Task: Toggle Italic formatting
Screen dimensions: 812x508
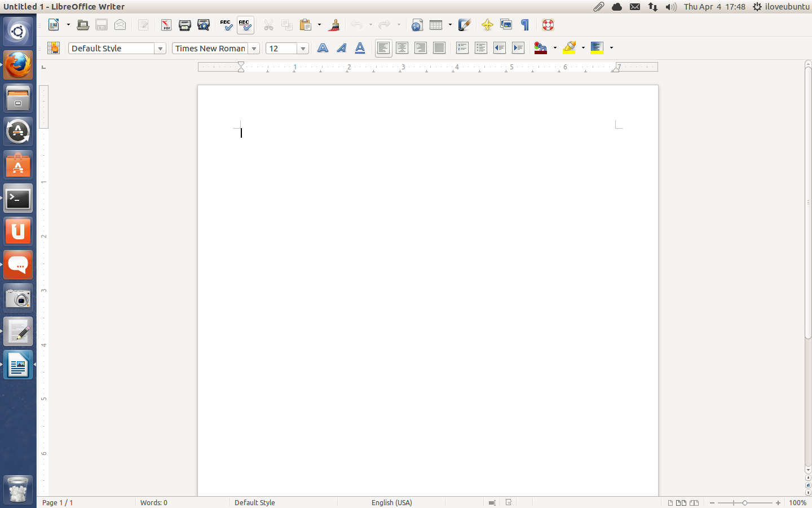Action: coord(341,48)
